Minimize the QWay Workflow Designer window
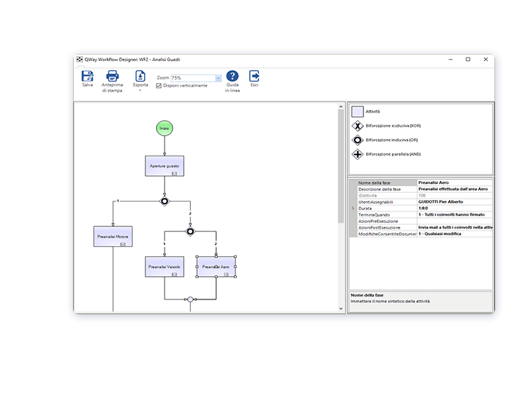The width and height of the screenshot is (532, 408). 450,60
